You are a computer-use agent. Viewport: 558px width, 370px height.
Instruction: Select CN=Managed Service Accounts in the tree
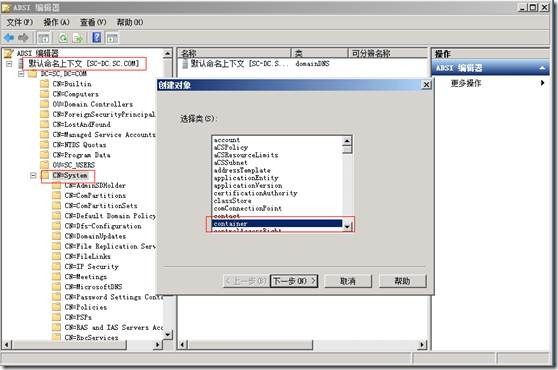click(x=104, y=135)
